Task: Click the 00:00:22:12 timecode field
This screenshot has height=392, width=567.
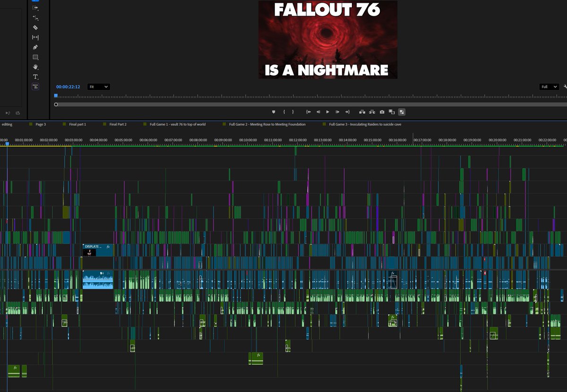Action: point(68,87)
